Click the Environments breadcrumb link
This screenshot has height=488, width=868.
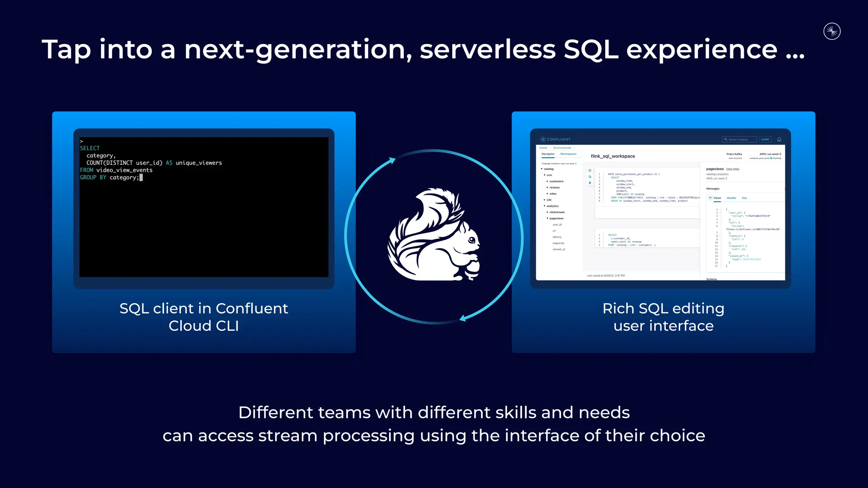[x=562, y=148]
